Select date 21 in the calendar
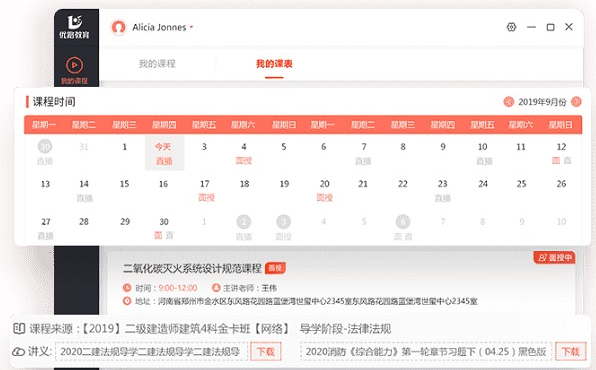This screenshot has width=596, height=370. [x=363, y=184]
